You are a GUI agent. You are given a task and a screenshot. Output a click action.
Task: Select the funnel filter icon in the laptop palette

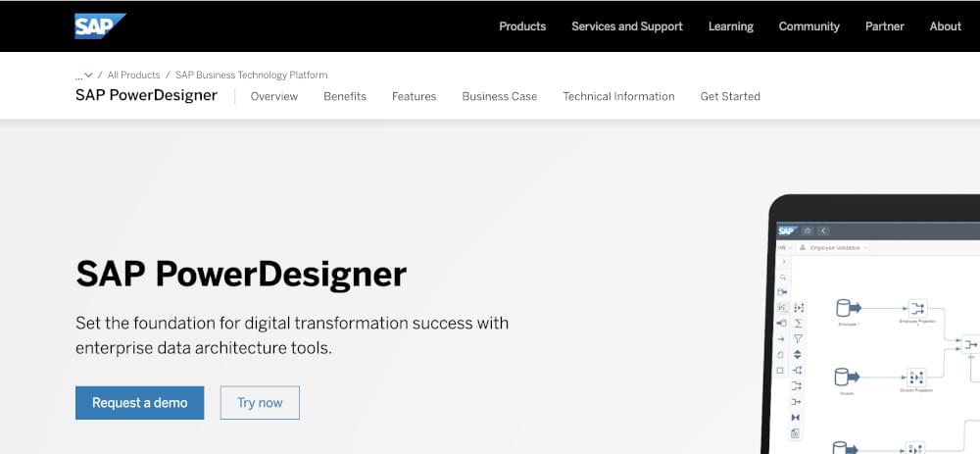(798, 339)
